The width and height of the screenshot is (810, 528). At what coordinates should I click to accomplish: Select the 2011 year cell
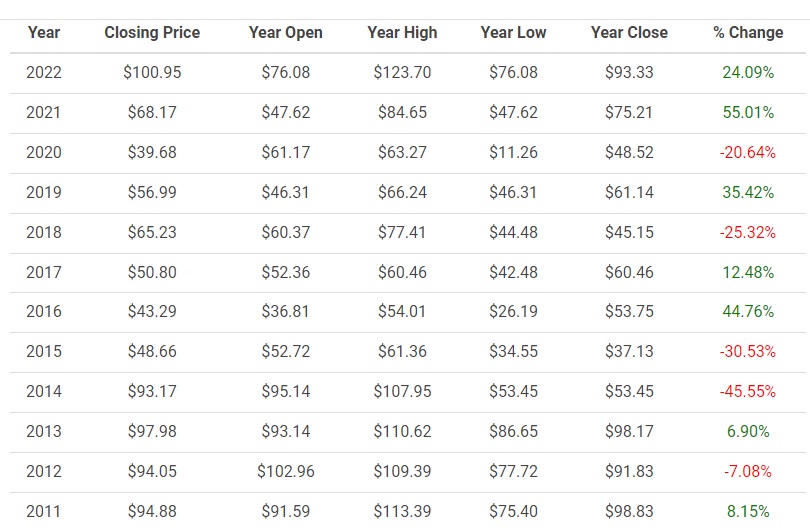tap(44, 511)
